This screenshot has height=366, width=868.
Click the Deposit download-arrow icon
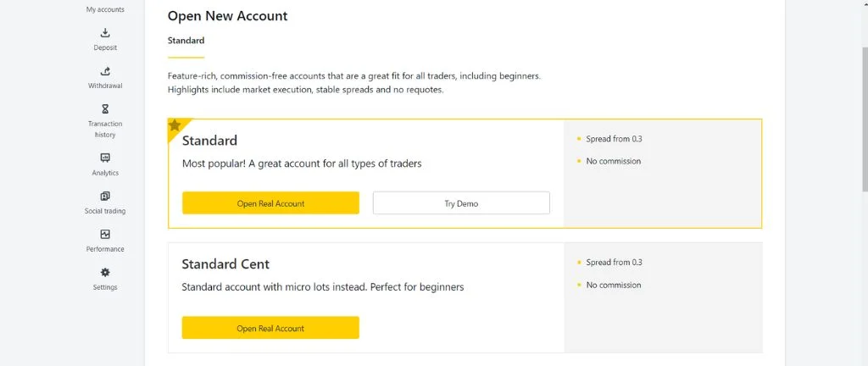(x=105, y=33)
